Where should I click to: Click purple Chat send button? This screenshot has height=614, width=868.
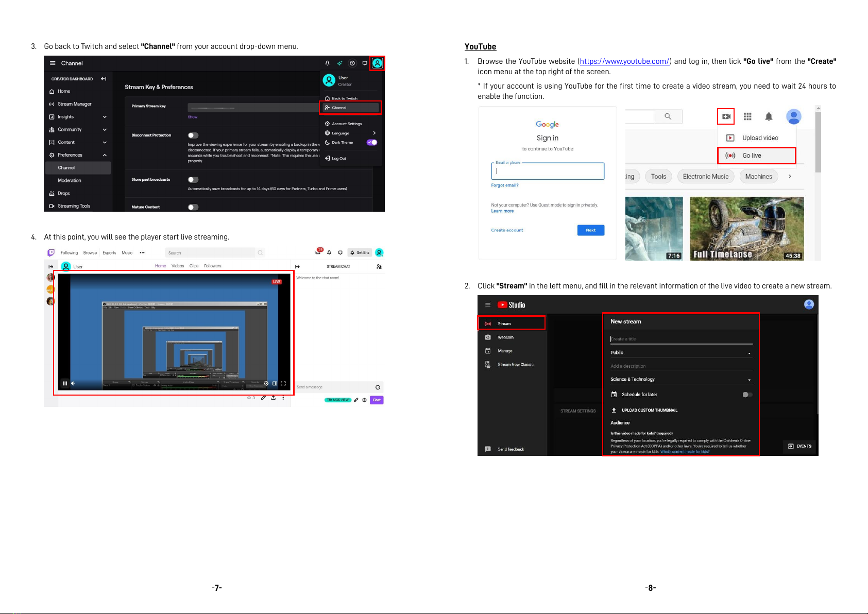[377, 400]
